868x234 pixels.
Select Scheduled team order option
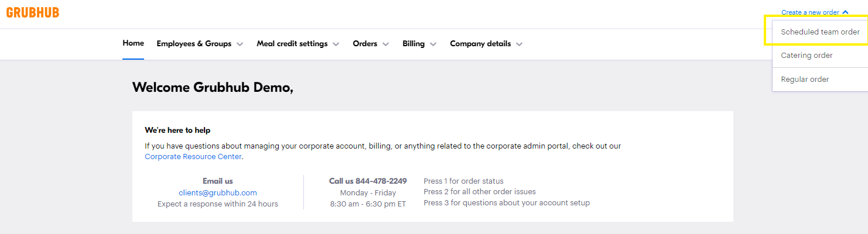pos(820,32)
